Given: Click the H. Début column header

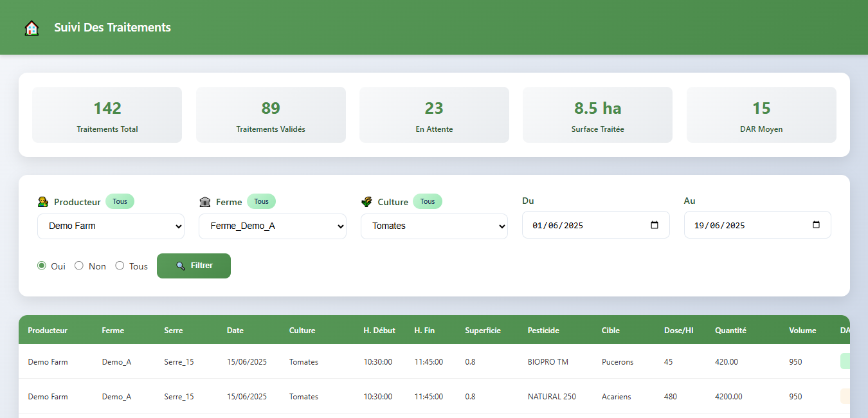Looking at the screenshot, I should (379, 331).
